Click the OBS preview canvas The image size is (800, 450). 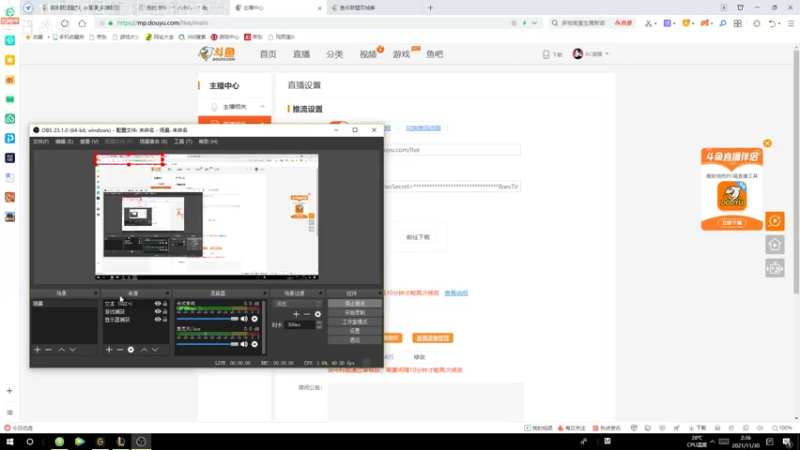207,216
